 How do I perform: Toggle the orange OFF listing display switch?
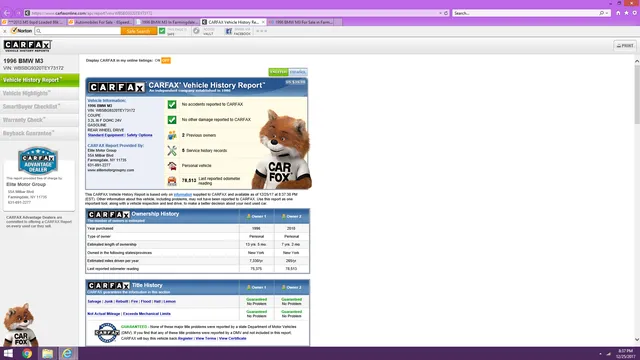166,60
